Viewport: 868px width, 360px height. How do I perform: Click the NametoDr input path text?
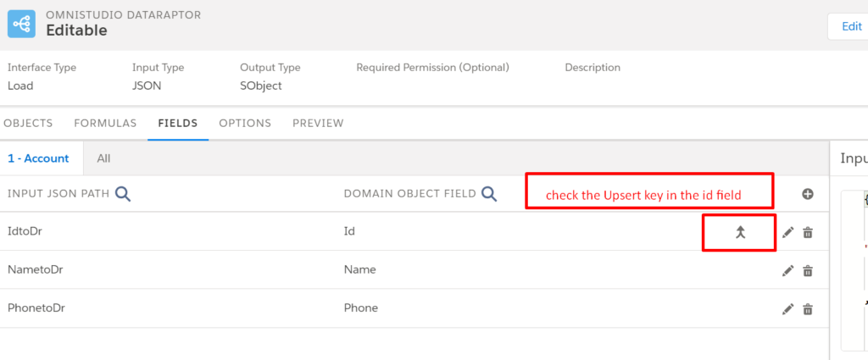click(x=36, y=269)
